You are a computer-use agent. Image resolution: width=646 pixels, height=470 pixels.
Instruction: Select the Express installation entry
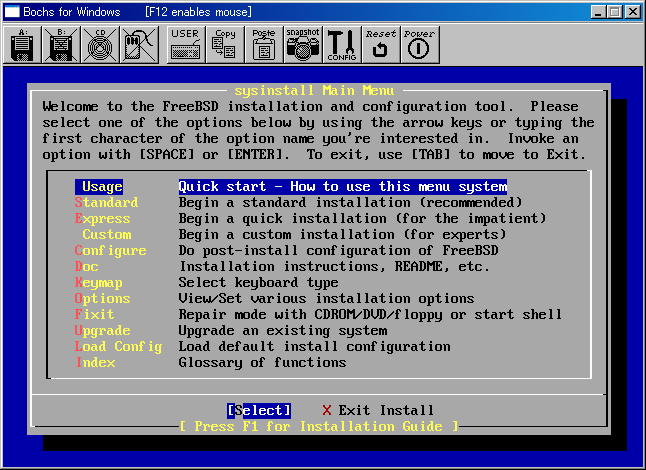coord(102,219)
